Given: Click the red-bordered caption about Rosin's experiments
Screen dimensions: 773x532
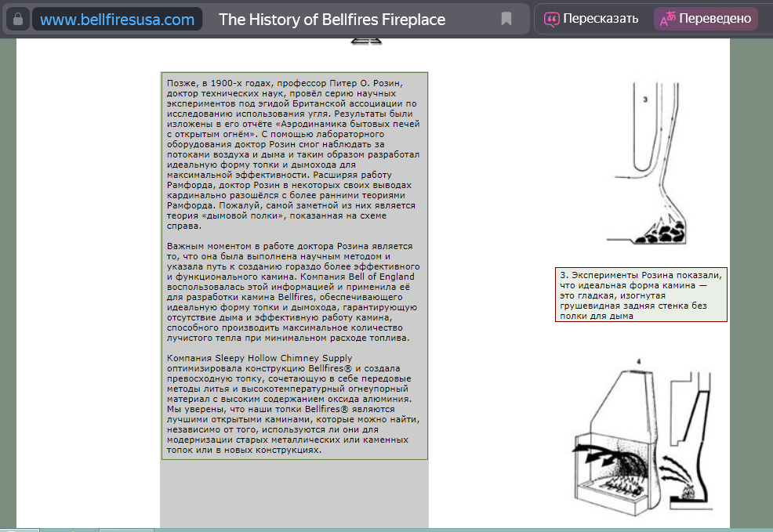Looking at the screenshot, I should pyautogui.click(x=641, y=295).
